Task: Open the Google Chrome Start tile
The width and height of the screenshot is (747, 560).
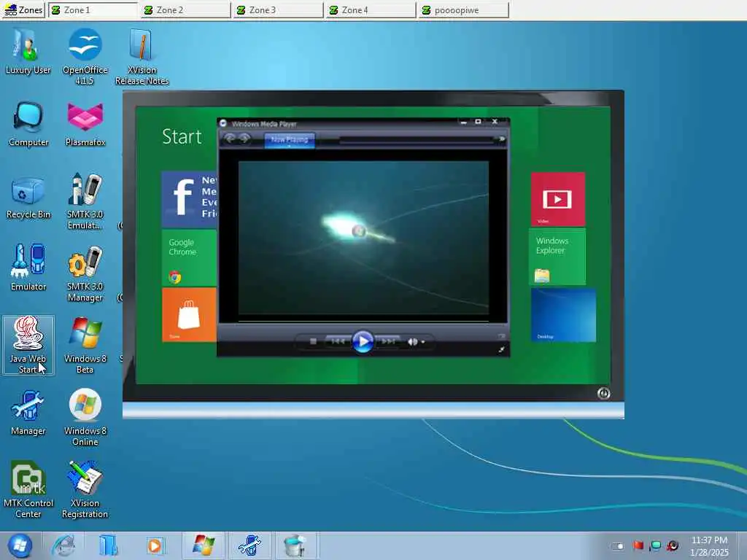Action: tap(189, 257)
